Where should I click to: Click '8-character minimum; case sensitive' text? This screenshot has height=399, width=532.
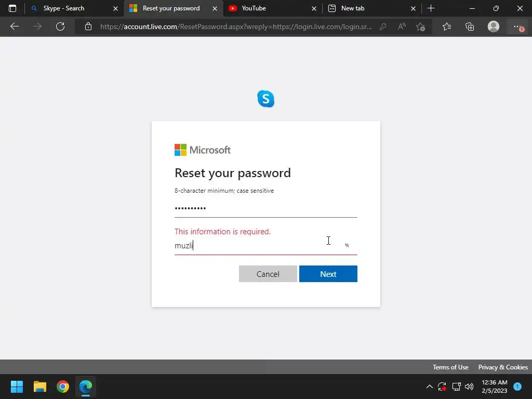(x=224, y=191)
